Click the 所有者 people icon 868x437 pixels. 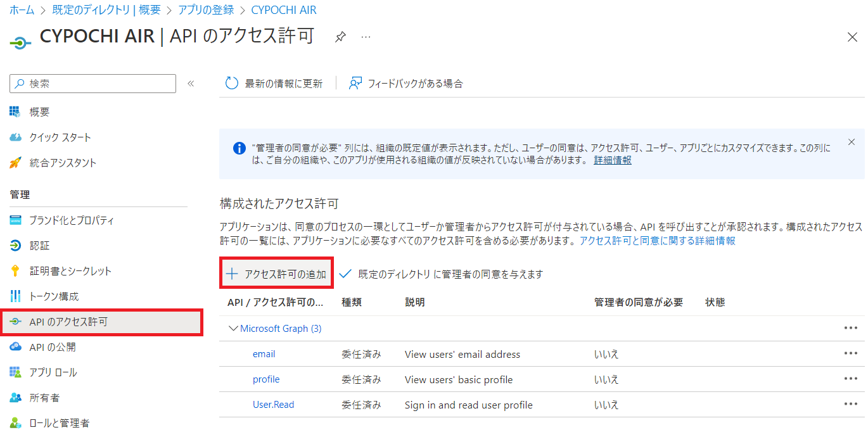click(x=16, y=398)
